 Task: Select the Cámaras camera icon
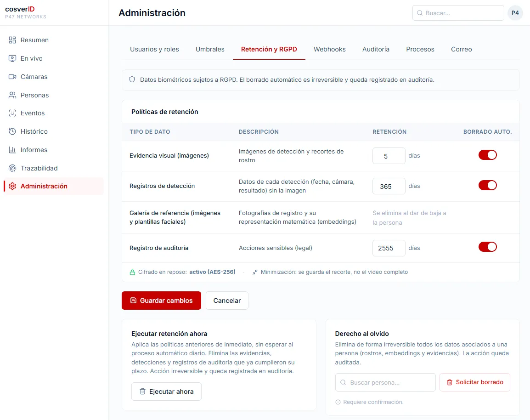[12, 77]
